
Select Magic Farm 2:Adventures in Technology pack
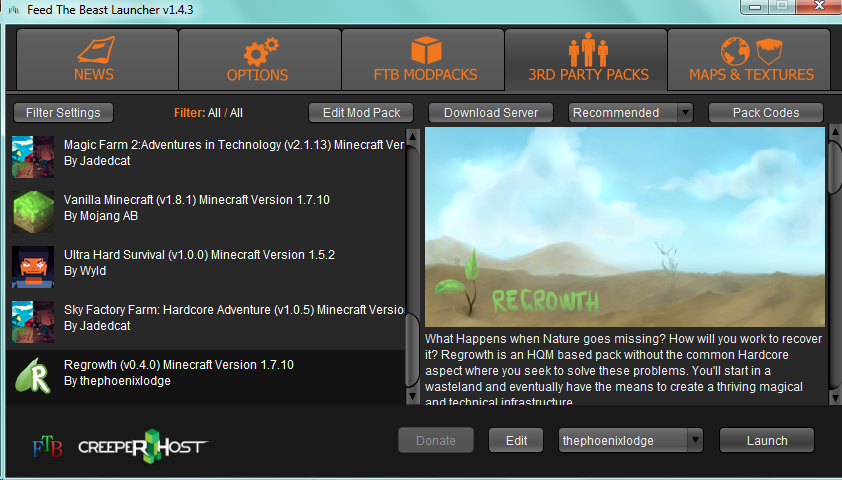[206, 157]
